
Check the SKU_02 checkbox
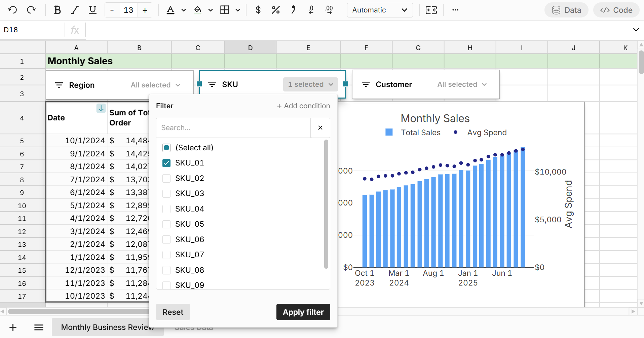pos(166,178)
